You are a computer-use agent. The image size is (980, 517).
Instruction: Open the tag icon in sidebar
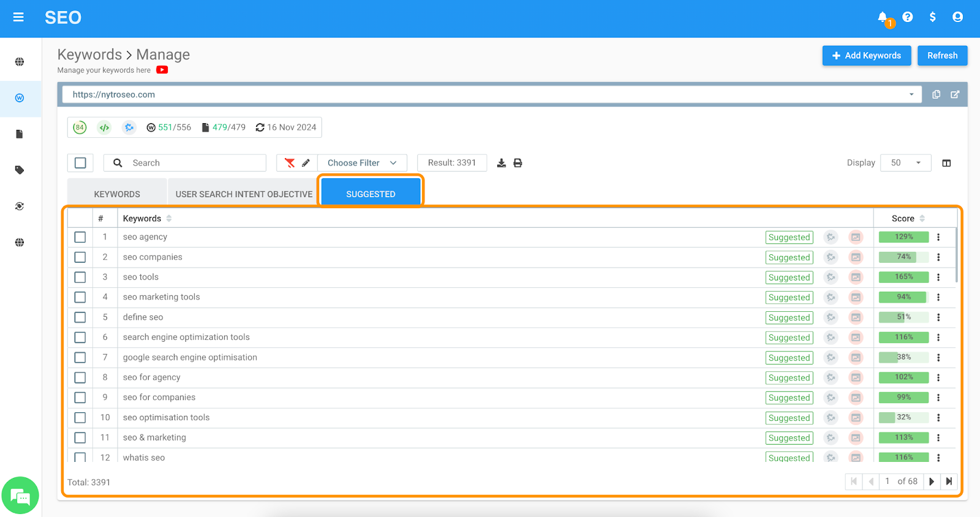click(20, 170)
